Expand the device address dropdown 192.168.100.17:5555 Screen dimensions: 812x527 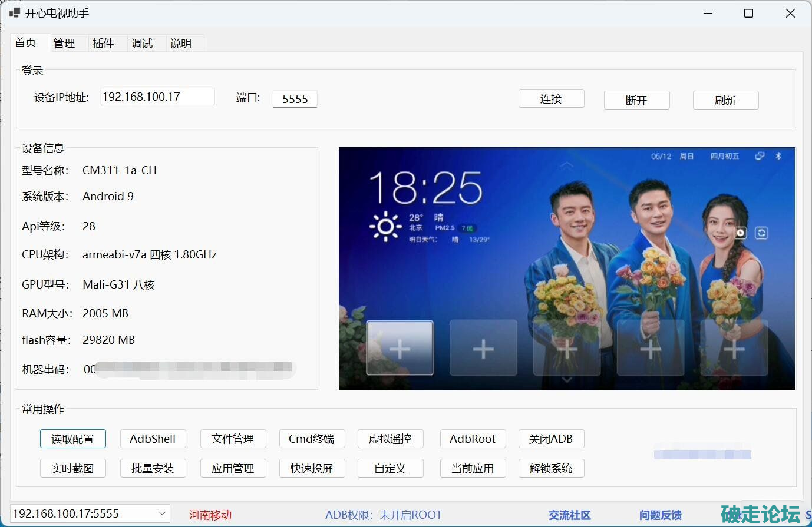162,513
